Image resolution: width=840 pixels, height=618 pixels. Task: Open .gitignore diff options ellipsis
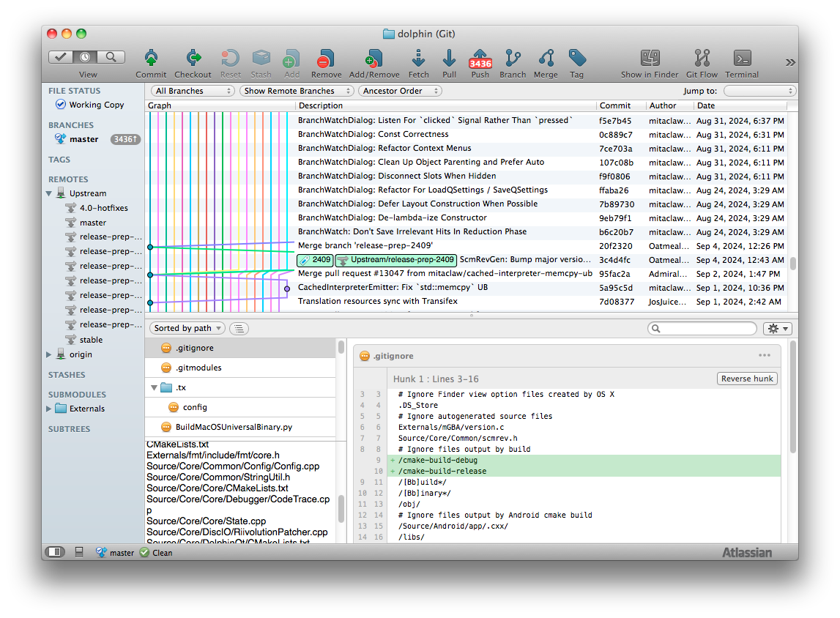pos(765,356)
